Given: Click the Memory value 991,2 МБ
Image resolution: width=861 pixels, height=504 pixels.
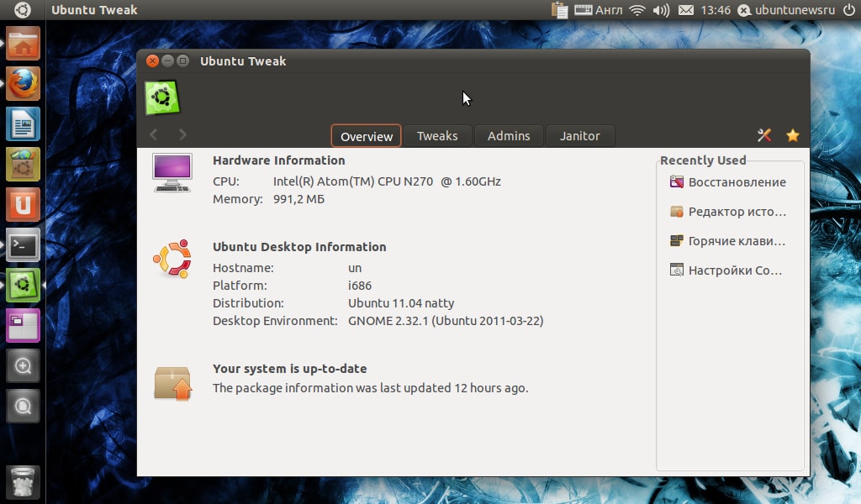Looking at the screenshot, I should point(298,199).
